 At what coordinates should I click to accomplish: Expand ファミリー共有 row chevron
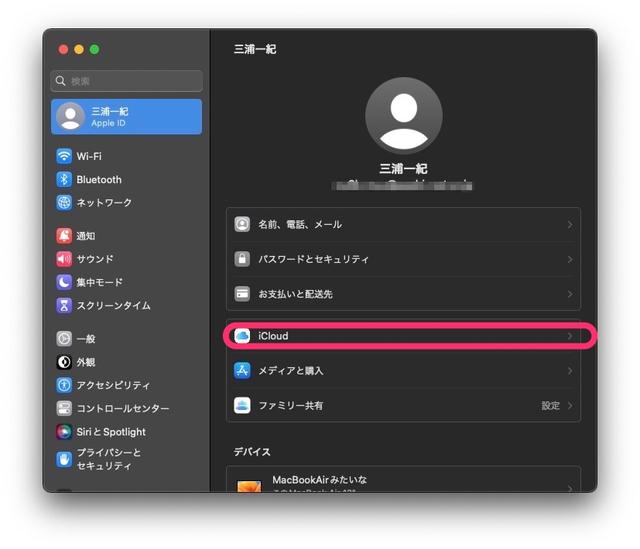(570, 406)
